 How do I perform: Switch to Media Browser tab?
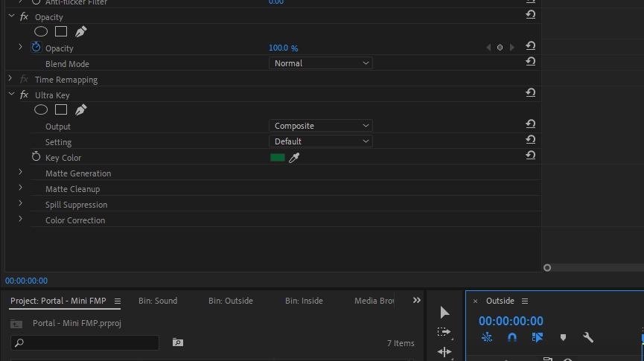tap(374, 301)
